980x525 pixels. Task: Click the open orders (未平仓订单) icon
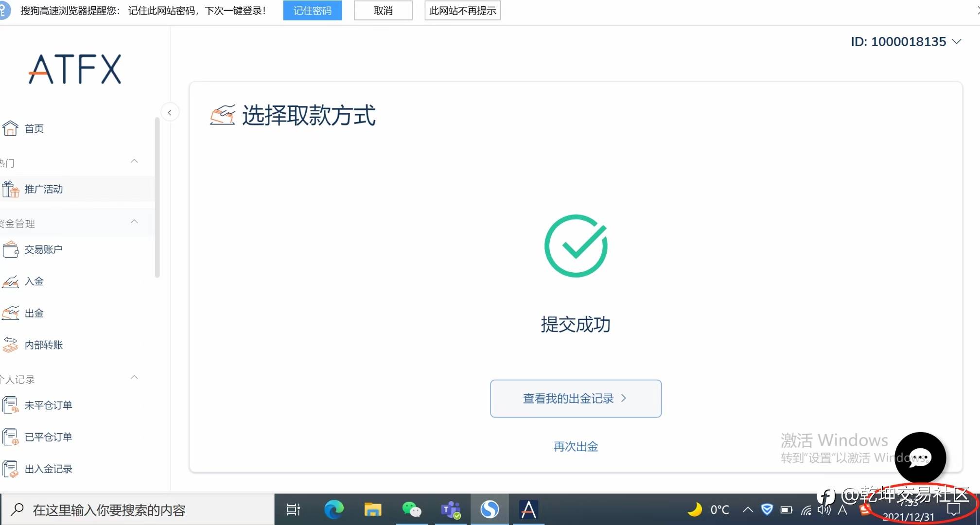tap(10, 405)
